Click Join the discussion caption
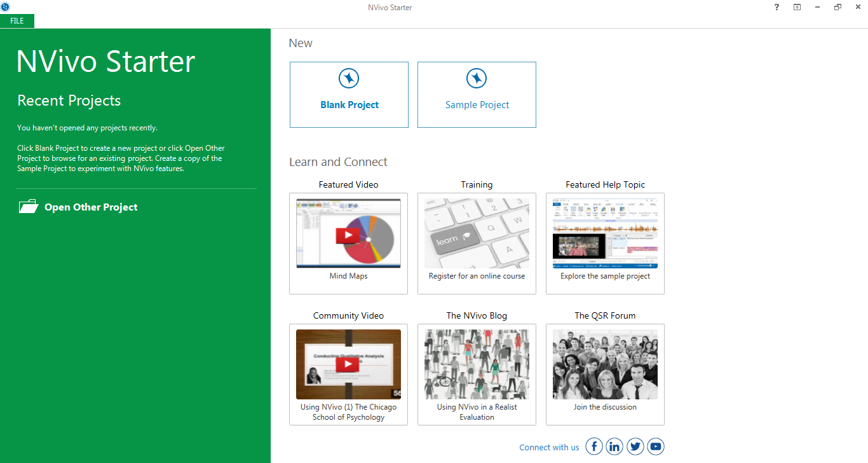The image size is (868, 463). (x=605, y=407)
